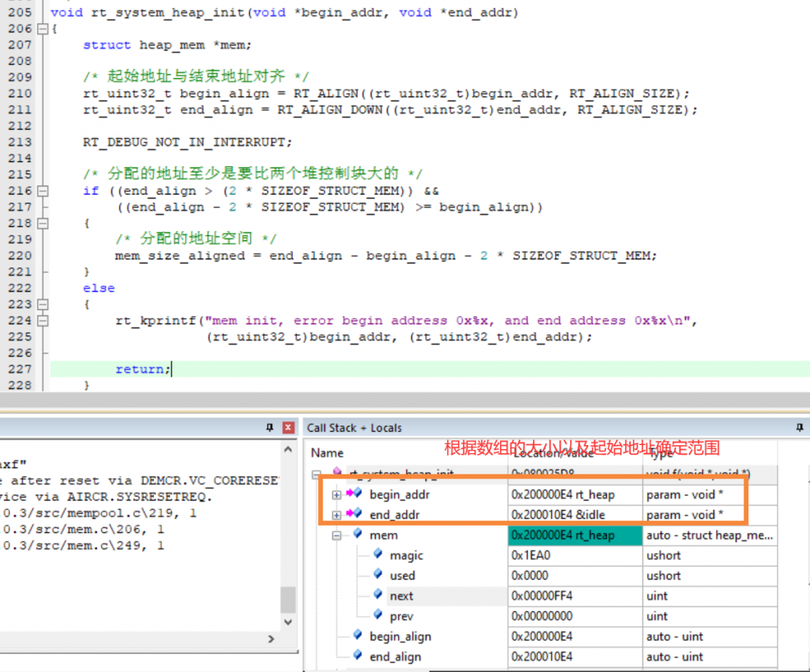Select the end_align row
This screenshot has width=810, height=672.
coord(540,656)
